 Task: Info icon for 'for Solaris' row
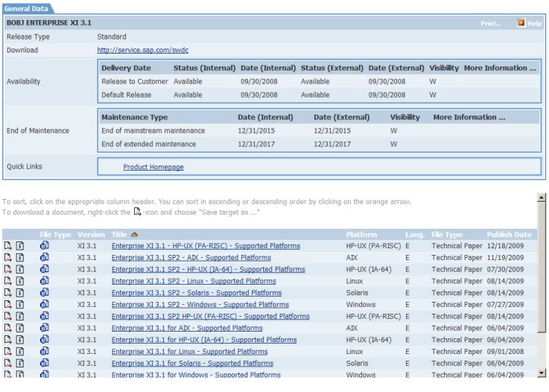click(20, 363)
